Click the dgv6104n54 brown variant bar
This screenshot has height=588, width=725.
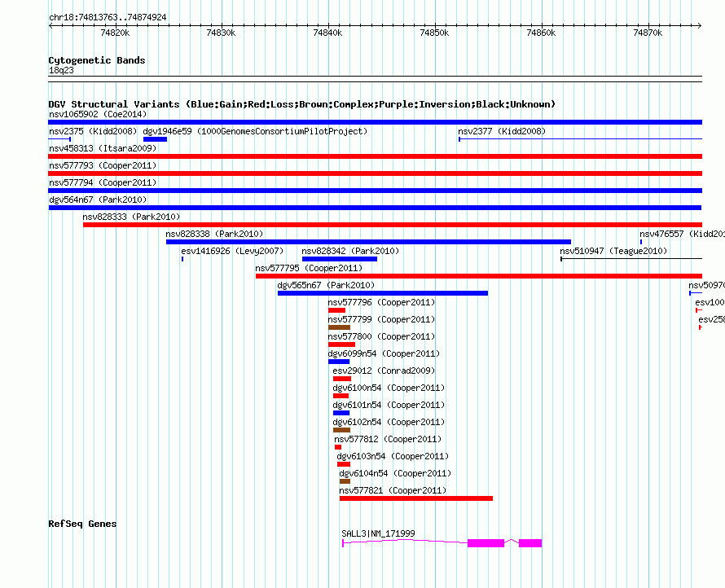[345, 481]
